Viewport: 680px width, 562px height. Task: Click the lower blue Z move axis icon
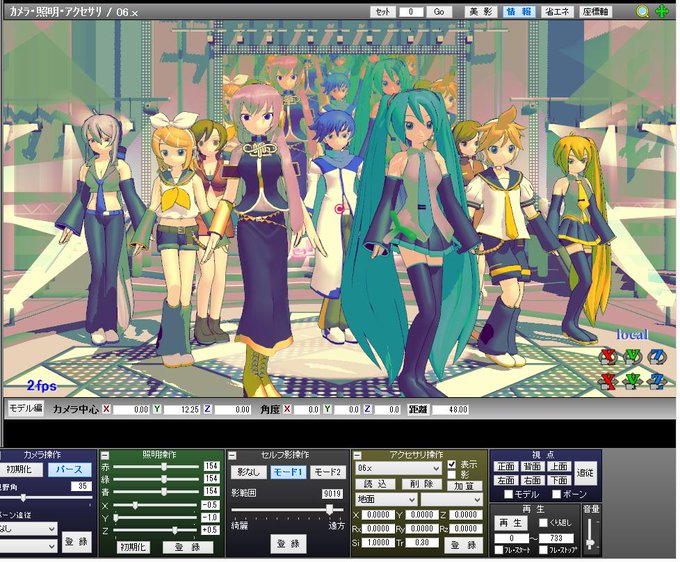(x=657, y=381)
